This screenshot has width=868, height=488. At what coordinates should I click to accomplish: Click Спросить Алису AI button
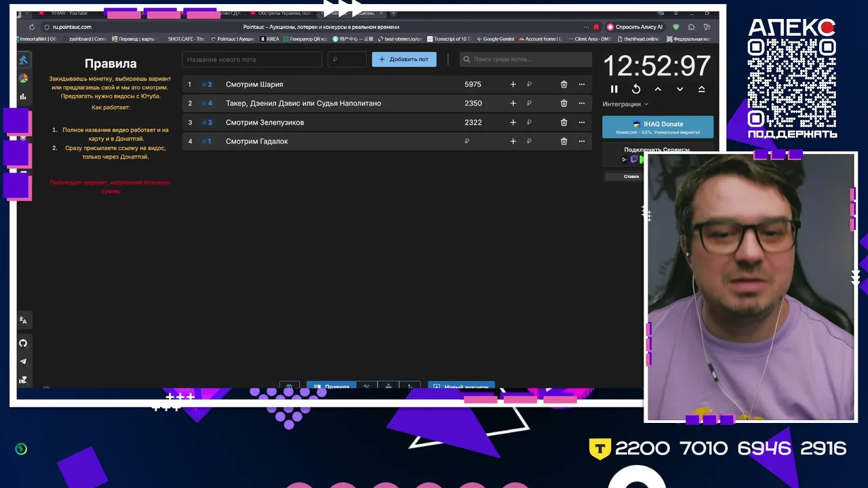635,27
